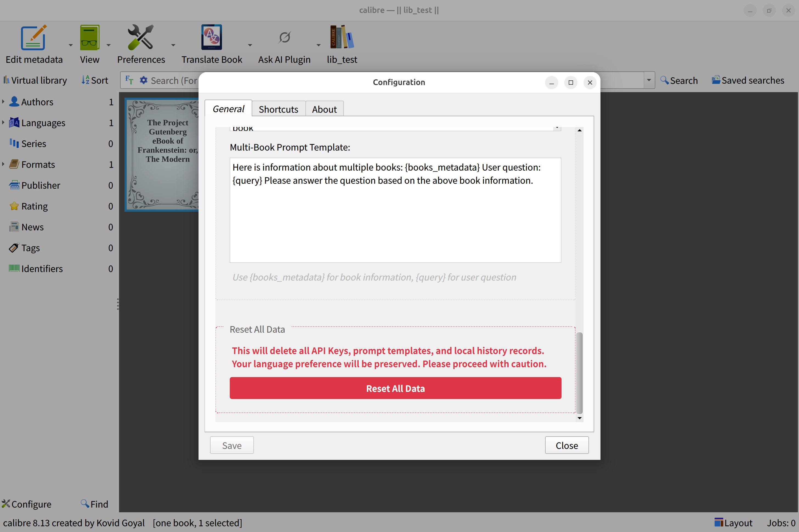Open Saved searches
799x532 pixels.
748,80
